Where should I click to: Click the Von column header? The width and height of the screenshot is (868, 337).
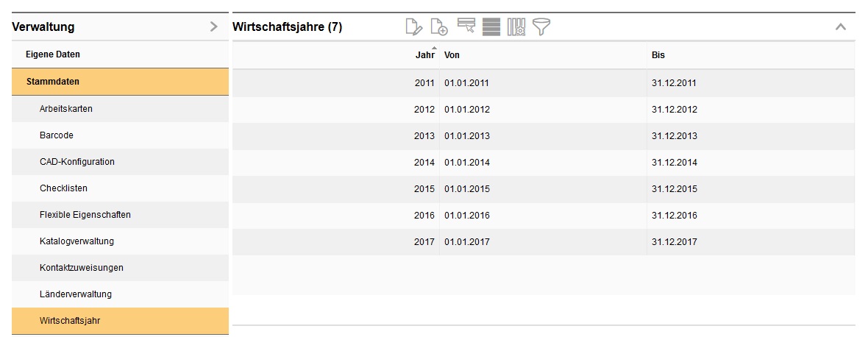[x=452, y=55]
